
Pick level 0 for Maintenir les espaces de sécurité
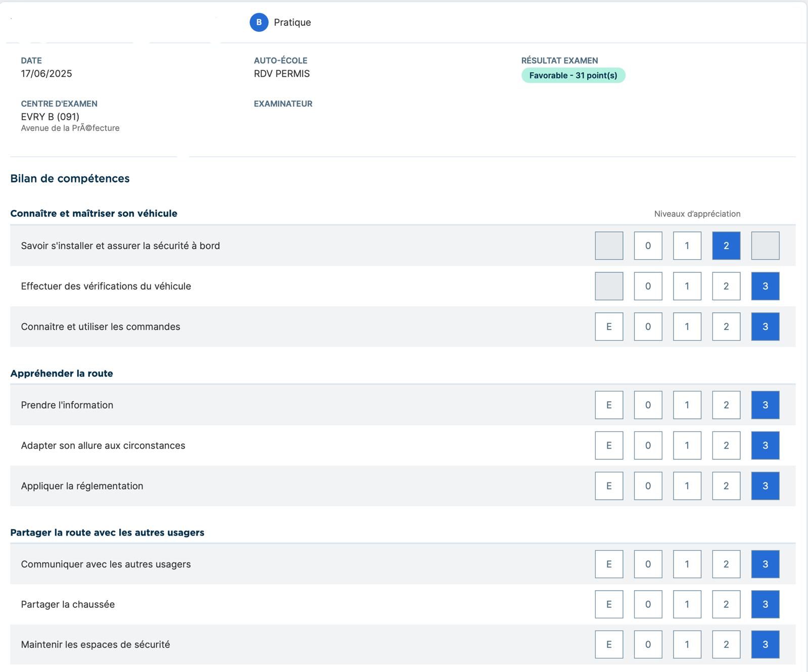pyautogui.click(x=648, y=644)
